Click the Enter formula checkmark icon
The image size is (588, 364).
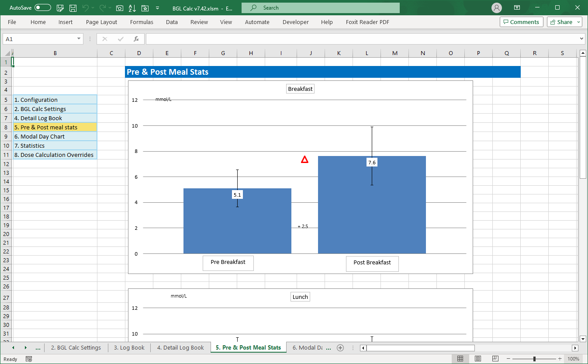coord(121,39)
